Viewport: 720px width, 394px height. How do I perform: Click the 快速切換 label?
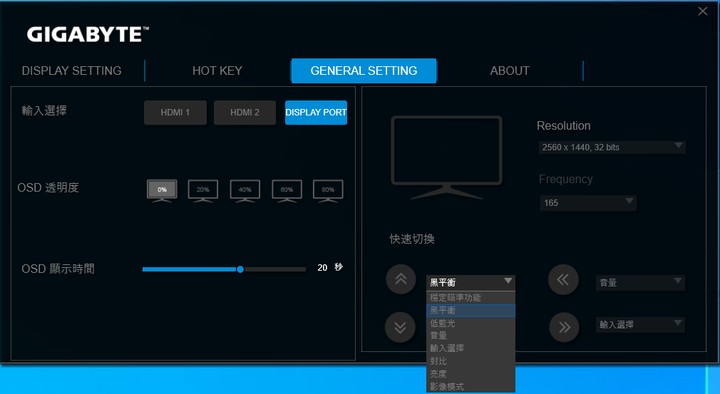pos(412,239)
